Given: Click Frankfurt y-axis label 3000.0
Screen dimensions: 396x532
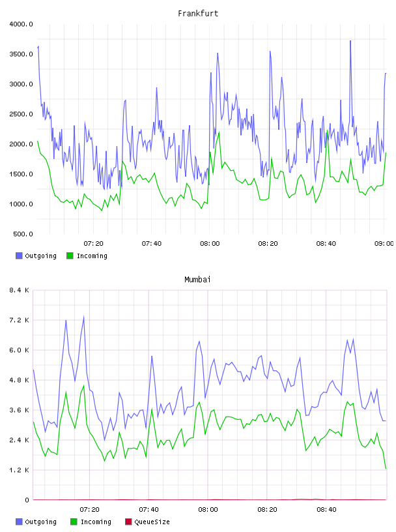Looking at the screenshot, I should pos(21,84).
